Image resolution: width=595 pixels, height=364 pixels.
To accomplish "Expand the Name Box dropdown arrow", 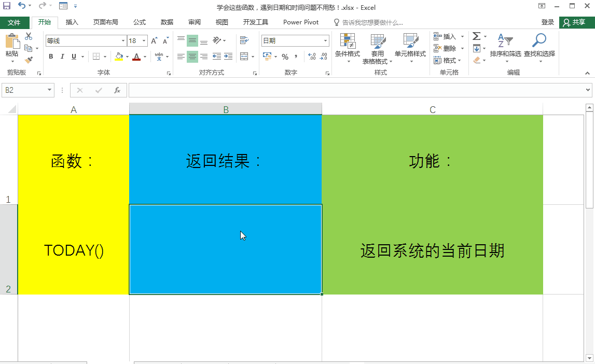I will [49, 90].
